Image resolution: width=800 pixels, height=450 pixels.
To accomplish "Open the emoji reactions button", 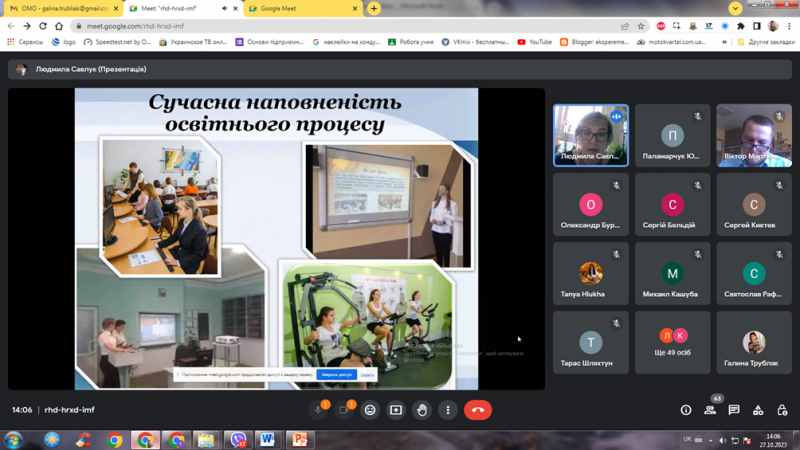I will click(x=370, y=410).
